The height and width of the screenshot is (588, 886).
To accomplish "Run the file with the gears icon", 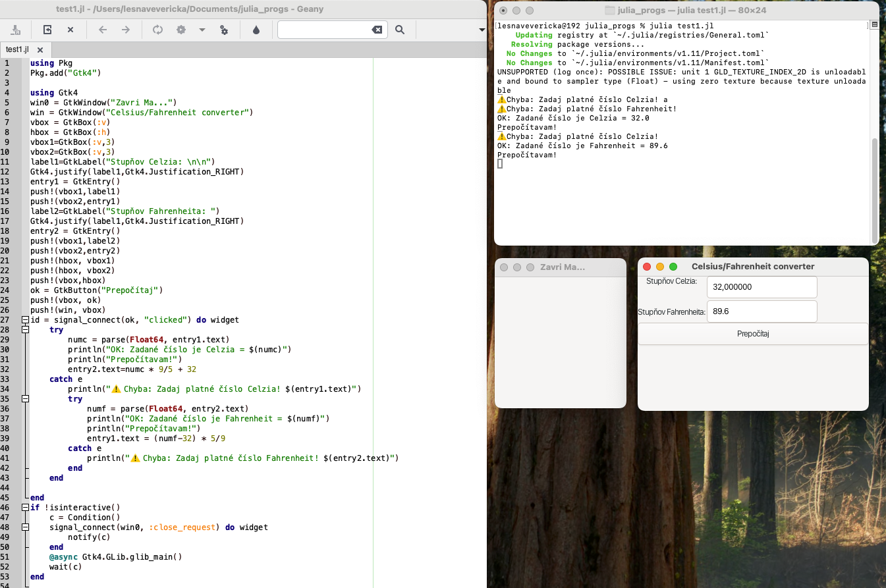I will click(224, 30).
